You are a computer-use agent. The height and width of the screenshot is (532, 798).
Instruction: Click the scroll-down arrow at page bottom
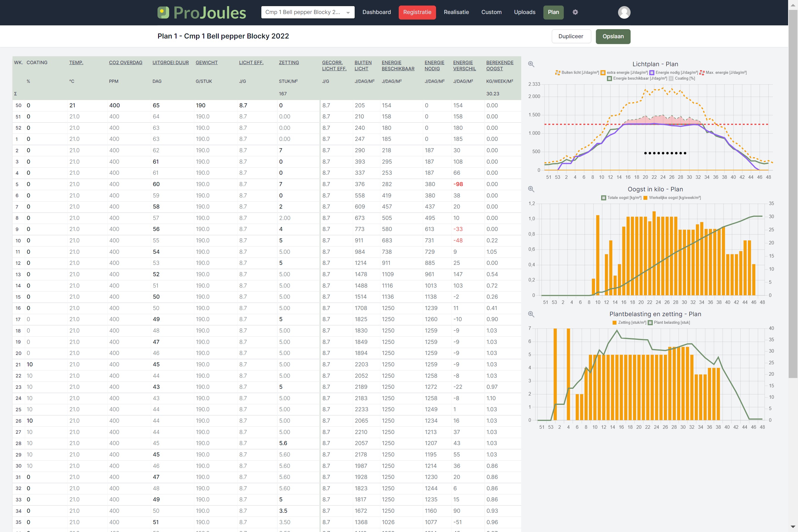click(793, 527)
